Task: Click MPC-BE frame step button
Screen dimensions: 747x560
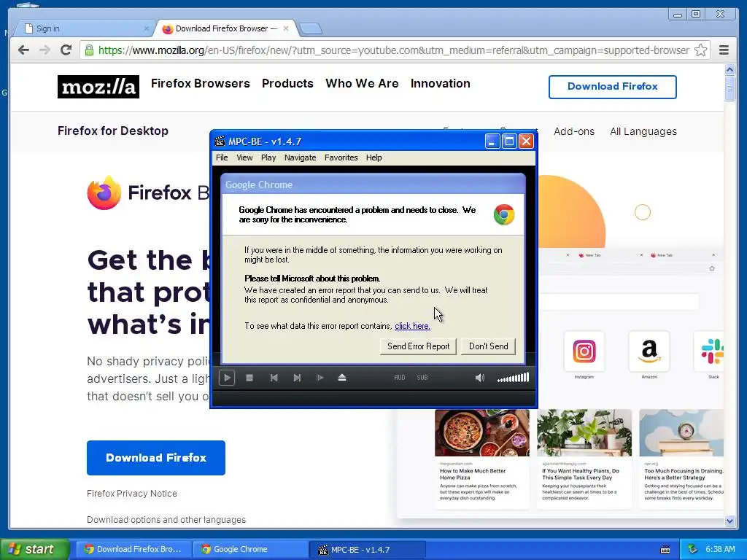Action: [320, 378]
